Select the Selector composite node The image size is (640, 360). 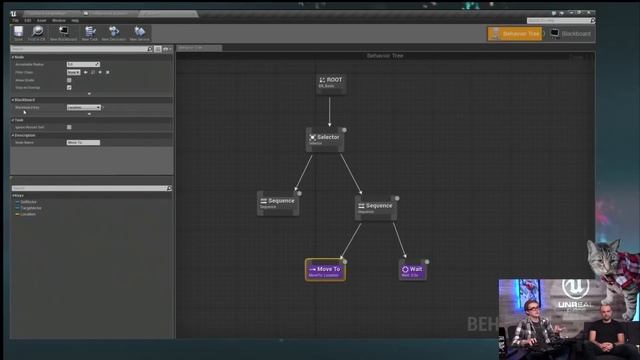[325, 140]
